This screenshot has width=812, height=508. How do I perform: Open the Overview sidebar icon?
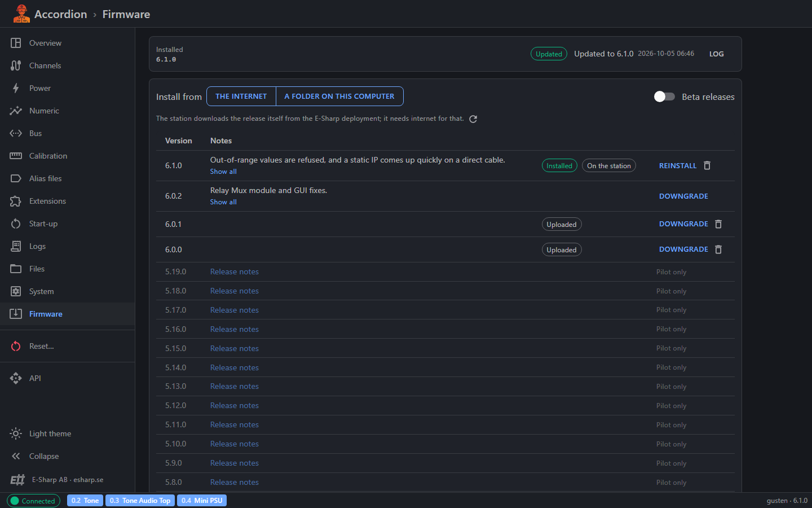tap(16, 43)
